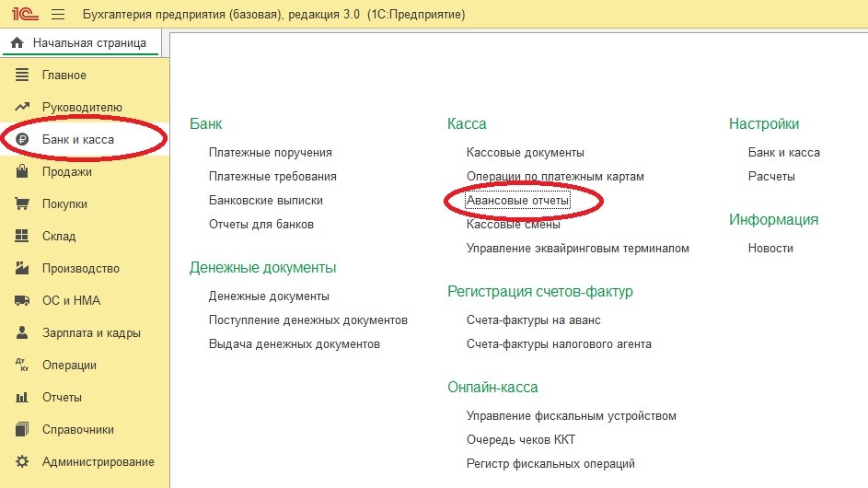
Task: Click the 1C logo icon
Action: point(23,16)
